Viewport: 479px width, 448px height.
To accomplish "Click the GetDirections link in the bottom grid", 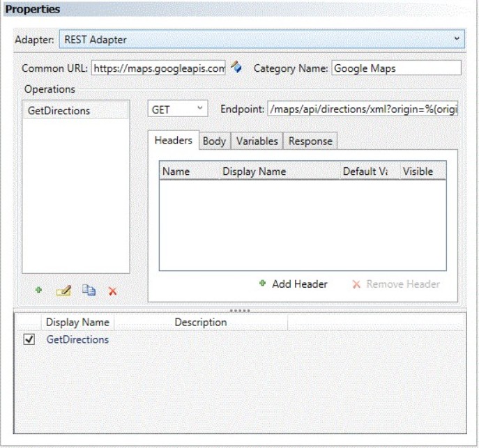I will [x=77, y=340].
